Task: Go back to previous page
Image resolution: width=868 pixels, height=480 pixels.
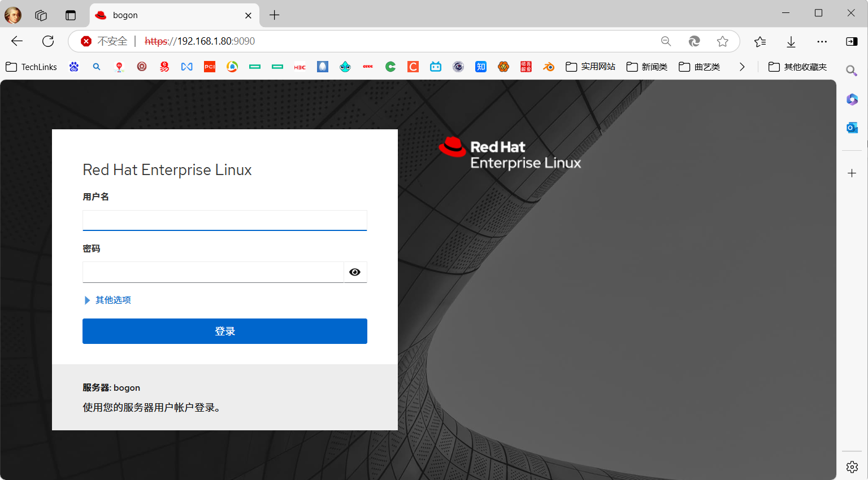Action: 17,41
